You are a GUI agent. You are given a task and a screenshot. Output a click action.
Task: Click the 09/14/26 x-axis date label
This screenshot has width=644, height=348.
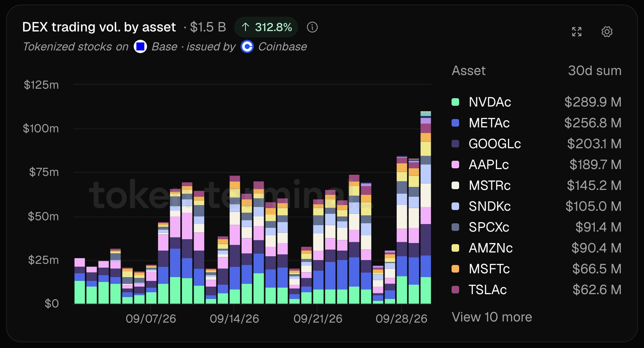234,318
